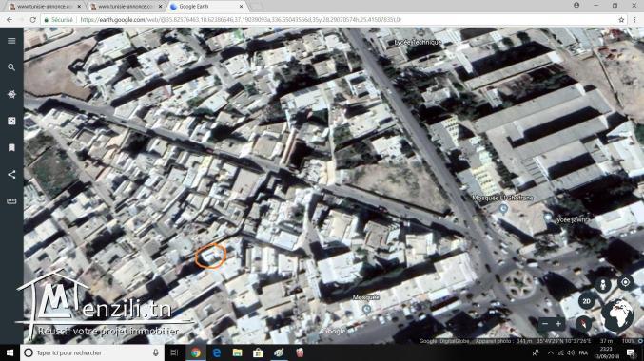
Task: Open Microsoft Edge from taskbar
Action: [217, 352]
